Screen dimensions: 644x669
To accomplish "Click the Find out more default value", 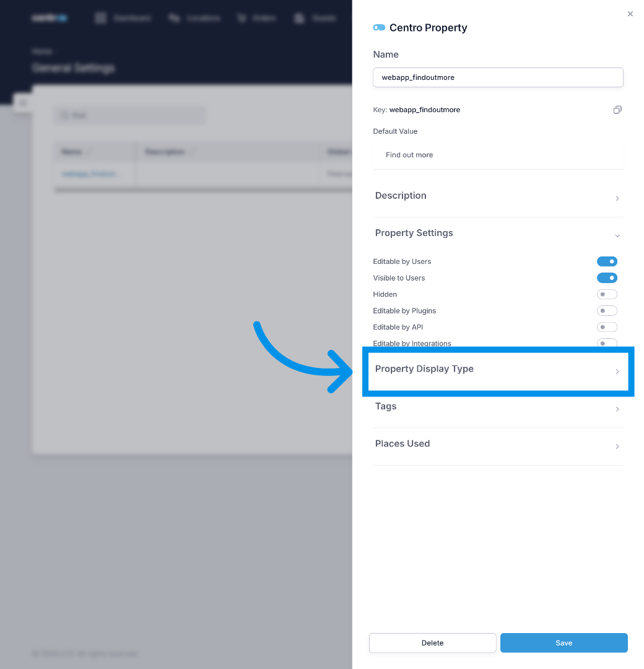I will point(409,155).
